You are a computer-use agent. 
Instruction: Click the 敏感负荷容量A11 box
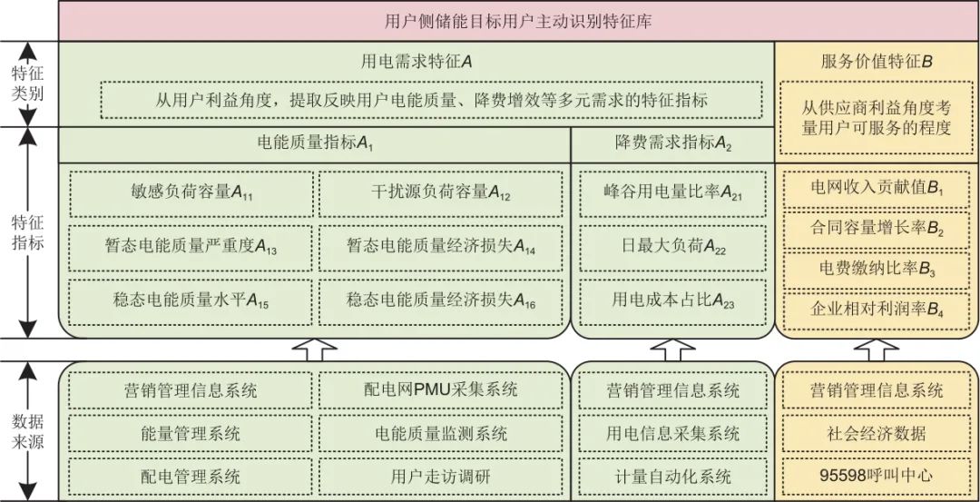click(x=191, y=193)
